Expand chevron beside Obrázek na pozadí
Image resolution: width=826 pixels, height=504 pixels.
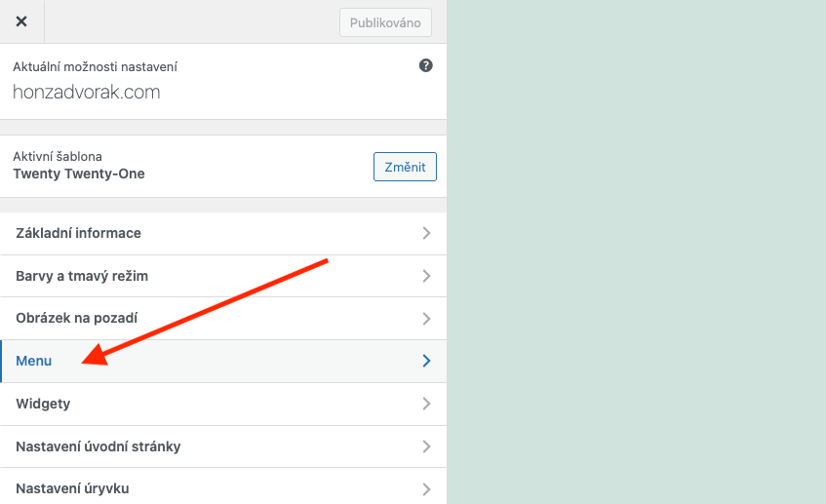[427, 319]
